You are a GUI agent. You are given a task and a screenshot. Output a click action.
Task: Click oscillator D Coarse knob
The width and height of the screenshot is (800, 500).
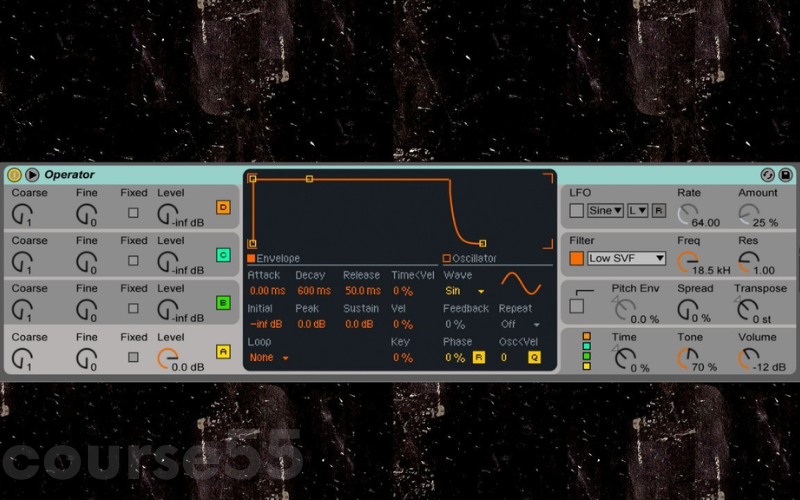22,214
